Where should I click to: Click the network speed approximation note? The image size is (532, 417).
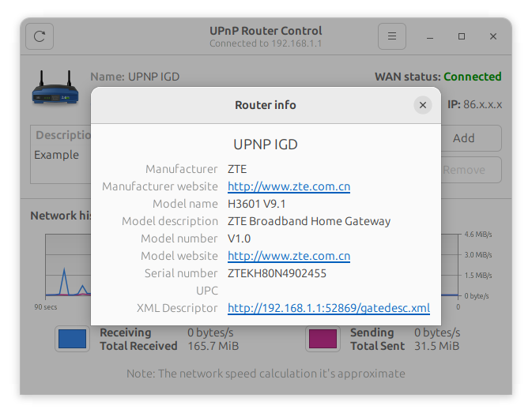click(x=266, y=374)
